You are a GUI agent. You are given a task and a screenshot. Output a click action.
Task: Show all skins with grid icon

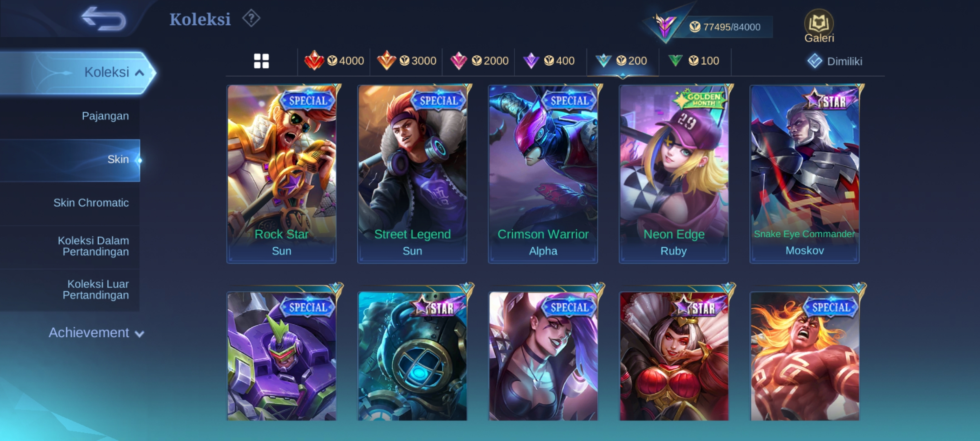(261, 61)
